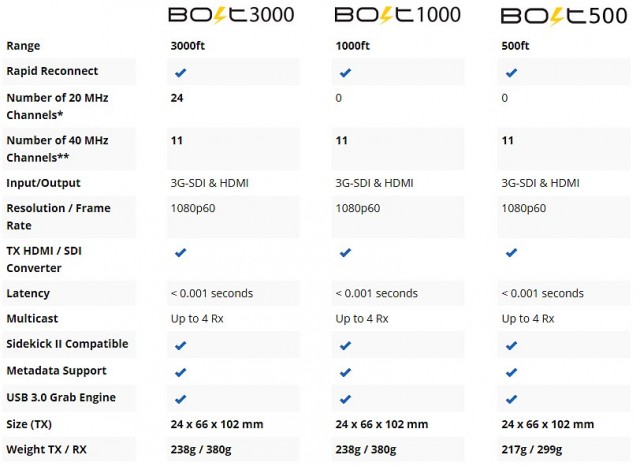Select the Number of 20 MHz Channels label
640x466 pixels.
coord(58,106)
